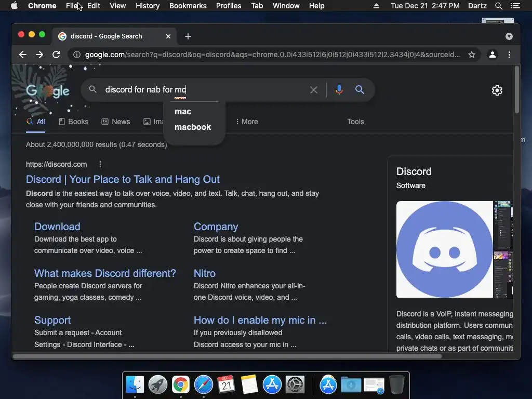The height and width of the screenshot is (399, 532).
Task: Go back with the browser back arrow
Action: pyautogui.click(x=23, y=55)
